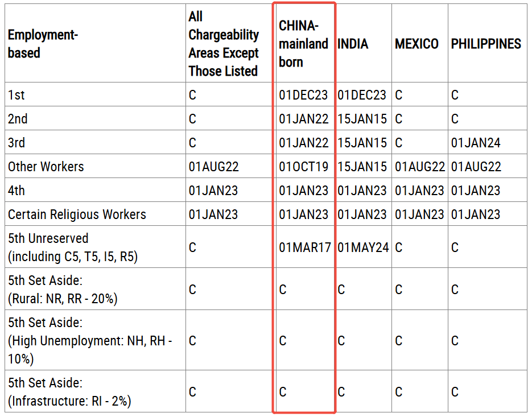
Task: Select the PHILIPPINES column header
Action: point(486,44)
